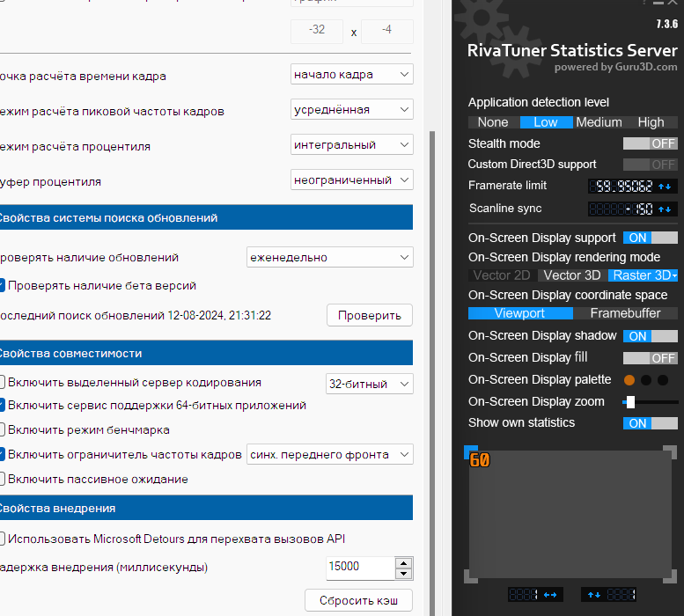The height and width of the screenshot is (616, 684).
Task: Open the 'усреднённая' dropdown
Action: coord(351,109)
